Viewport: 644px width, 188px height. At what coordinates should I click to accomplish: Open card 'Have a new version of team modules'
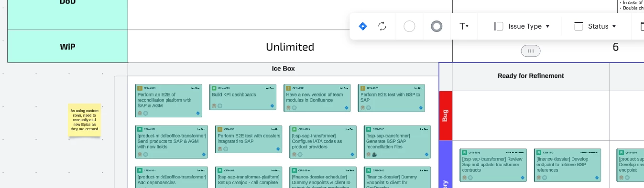317,98
